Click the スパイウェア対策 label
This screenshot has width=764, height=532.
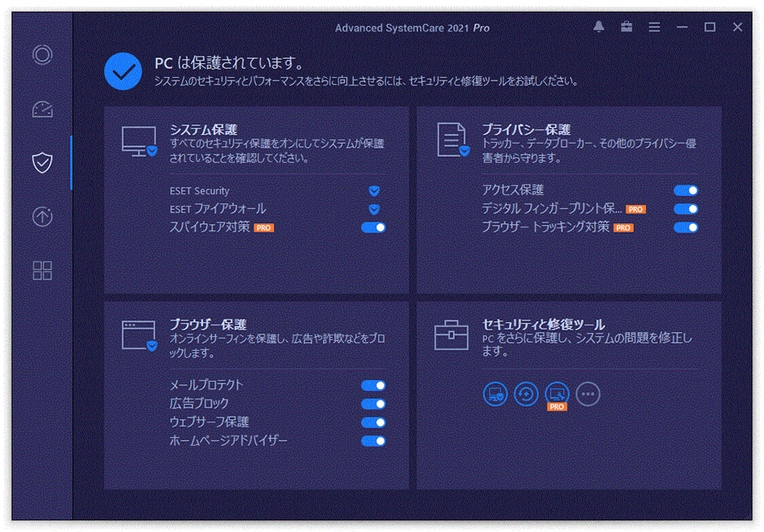click(x=209, y=227)
